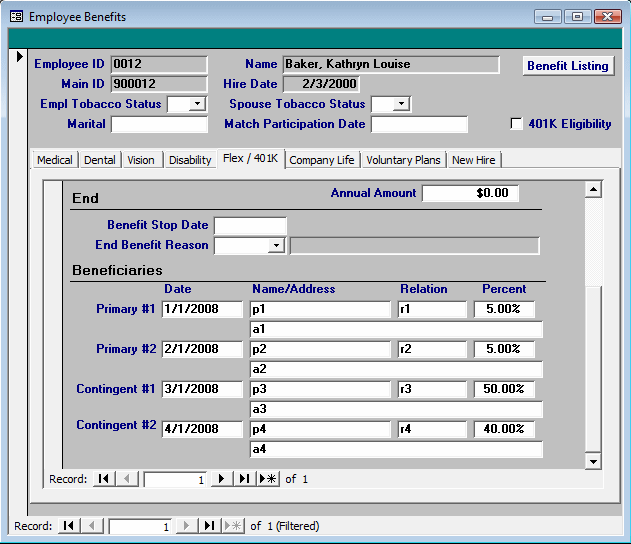Click the Main ID field
631x544 pixels.
tap(159, 84)
